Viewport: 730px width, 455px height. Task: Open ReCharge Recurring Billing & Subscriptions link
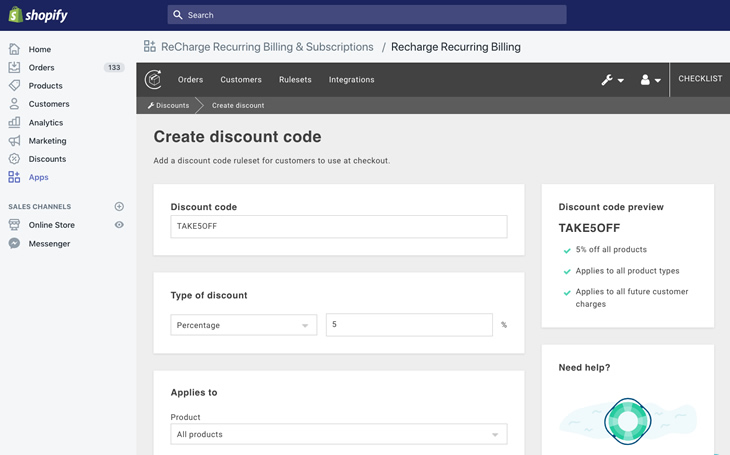(x=267, y=47)
